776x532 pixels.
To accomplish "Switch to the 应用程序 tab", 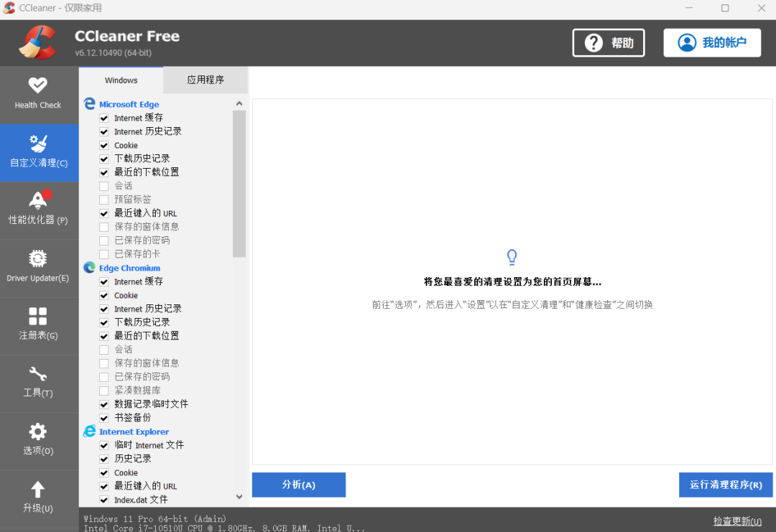I will point(205,80).
